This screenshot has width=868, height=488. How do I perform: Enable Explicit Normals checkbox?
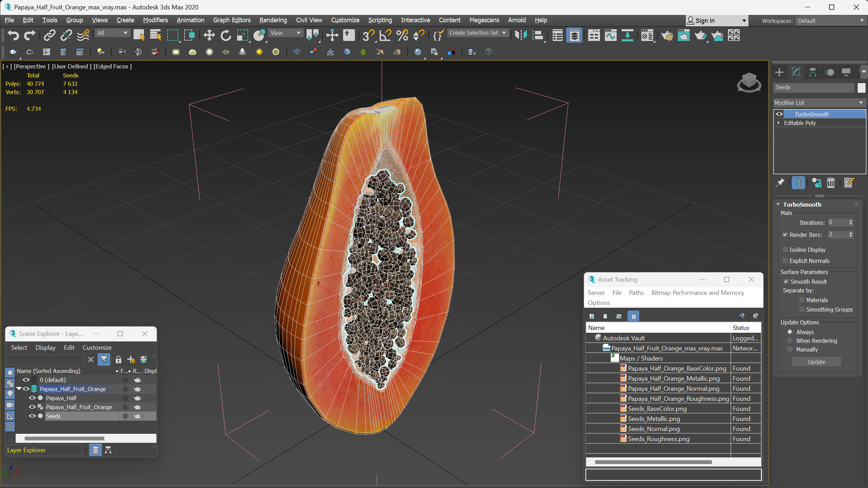[x=785, y=260]
